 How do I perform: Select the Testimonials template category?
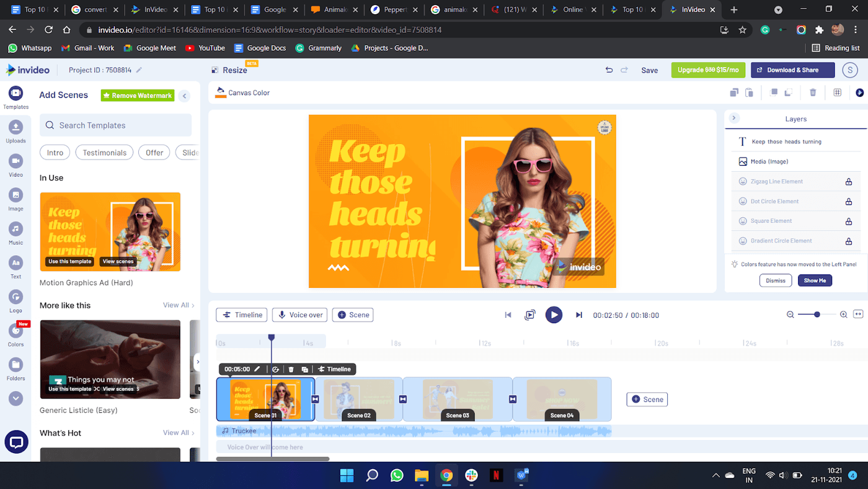(x=104, y=153)
